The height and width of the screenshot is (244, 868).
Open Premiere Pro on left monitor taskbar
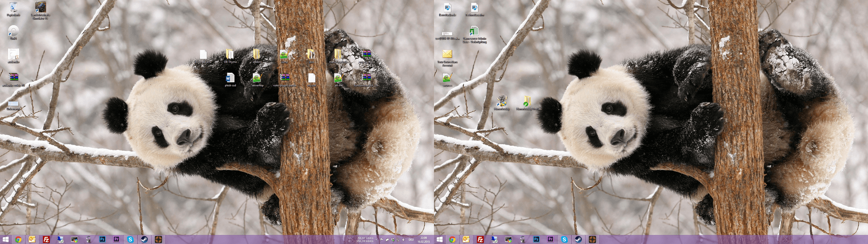pos(116,239)
